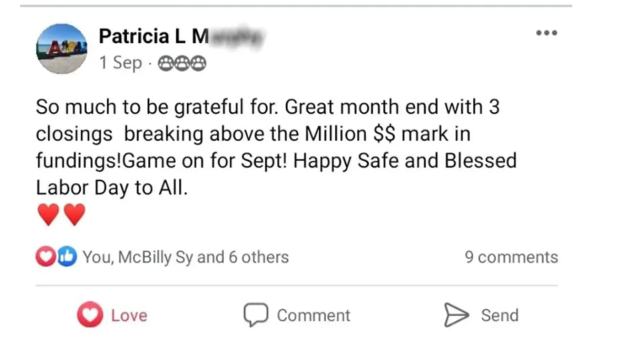Click the Comment speech bubble icon
Image resolution: width=644 pixels, height=364 pixels.
pos(255,315)
